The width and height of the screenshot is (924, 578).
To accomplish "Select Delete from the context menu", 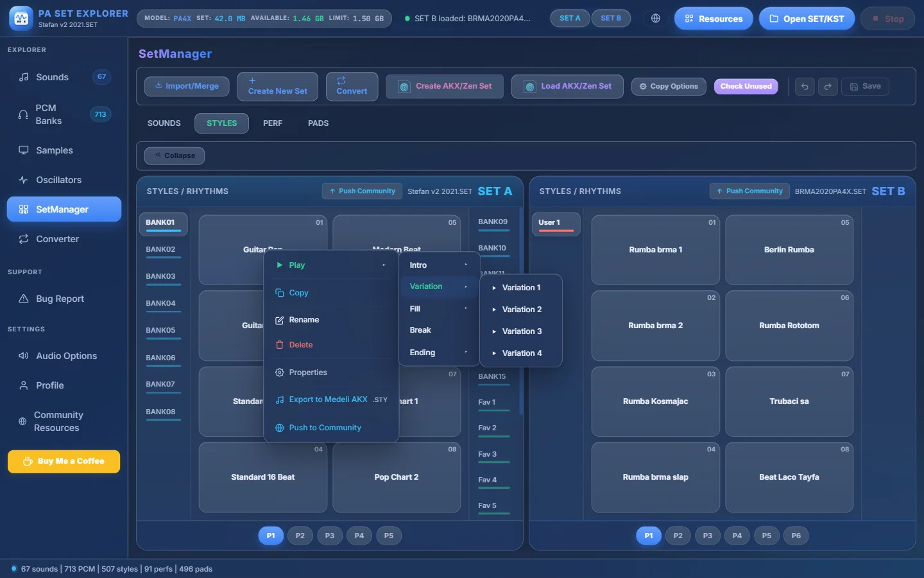I will click(x=331, y=345).
